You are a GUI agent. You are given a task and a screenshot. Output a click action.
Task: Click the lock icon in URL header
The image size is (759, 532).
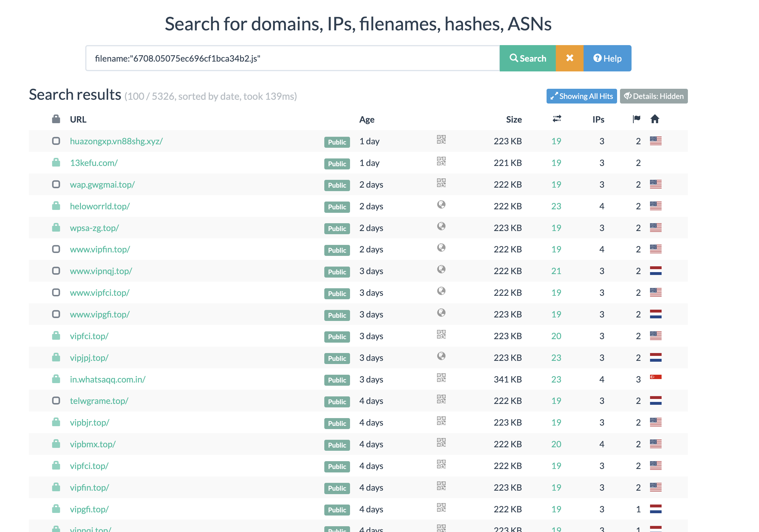point(56,119)
